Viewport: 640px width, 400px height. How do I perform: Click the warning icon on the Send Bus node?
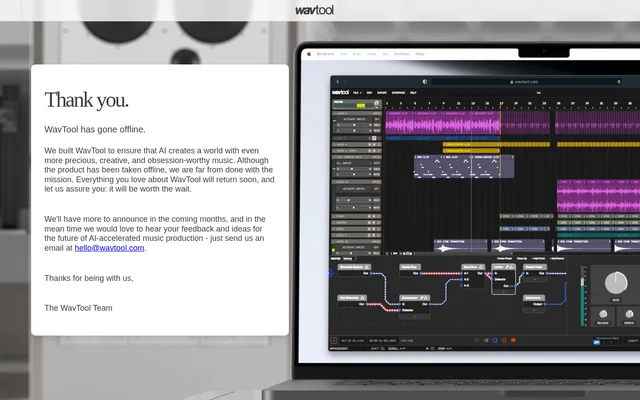481,267
